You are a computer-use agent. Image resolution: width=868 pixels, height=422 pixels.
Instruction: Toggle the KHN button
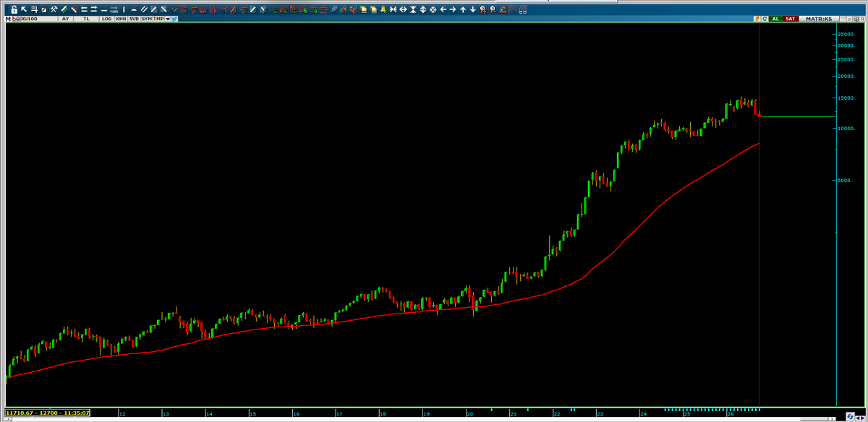point(119,19)
